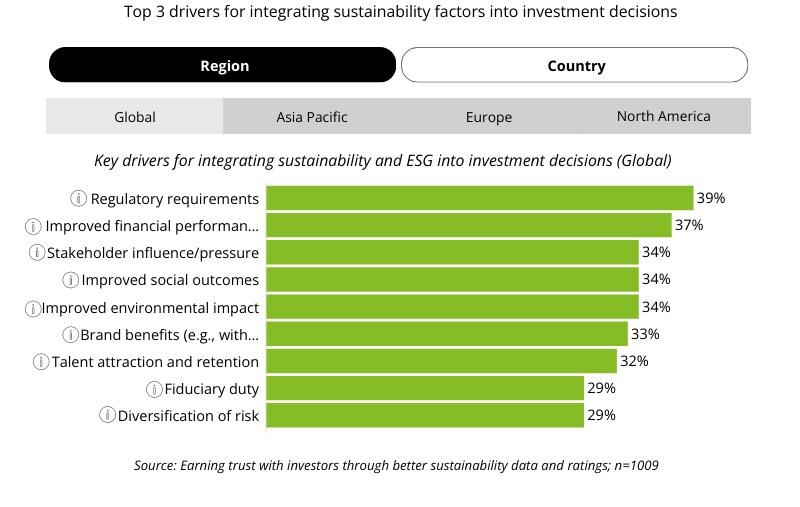Show the North America tab
The image size is (800, 507).
pos(663,117)
